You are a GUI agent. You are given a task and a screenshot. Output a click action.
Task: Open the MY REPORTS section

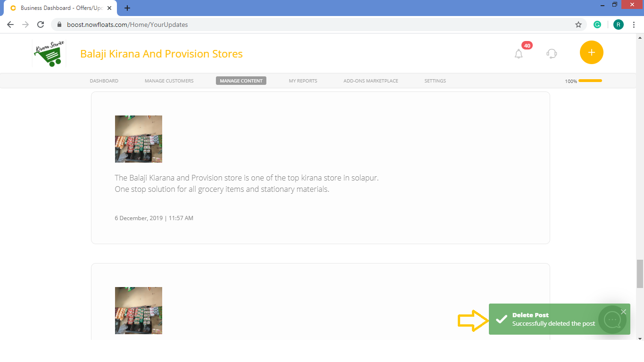[x=303, y=81]
